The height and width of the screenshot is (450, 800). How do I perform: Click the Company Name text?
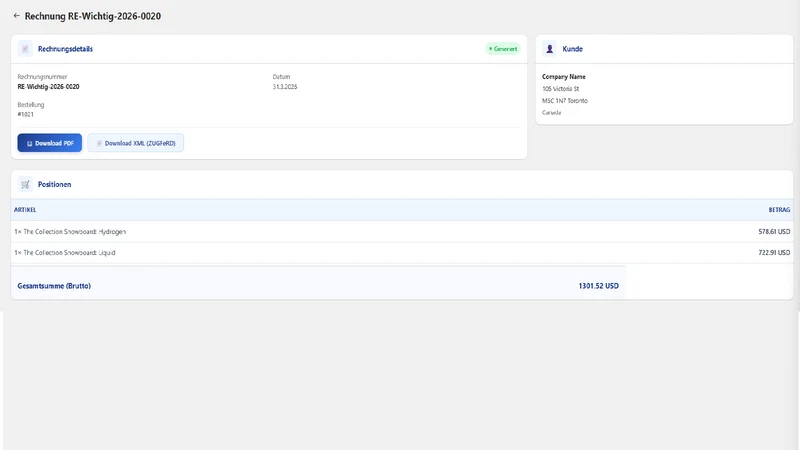click(x=564, y=77)
